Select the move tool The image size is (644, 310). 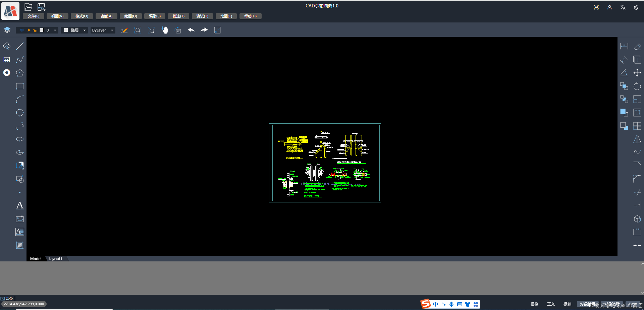[637, 73]
